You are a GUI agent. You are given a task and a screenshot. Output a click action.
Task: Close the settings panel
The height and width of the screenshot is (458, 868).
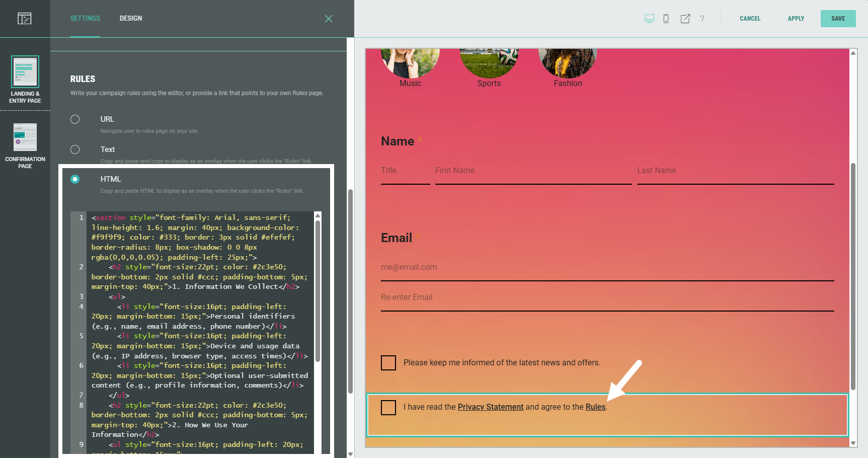pos(329,19)
